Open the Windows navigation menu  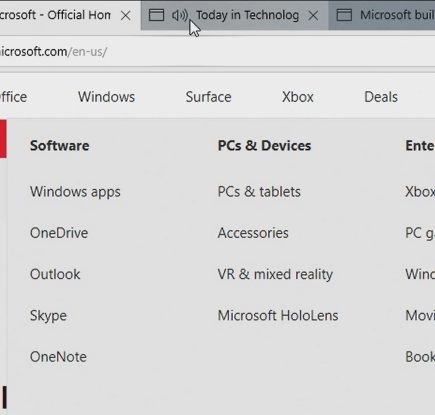[106, 97]
